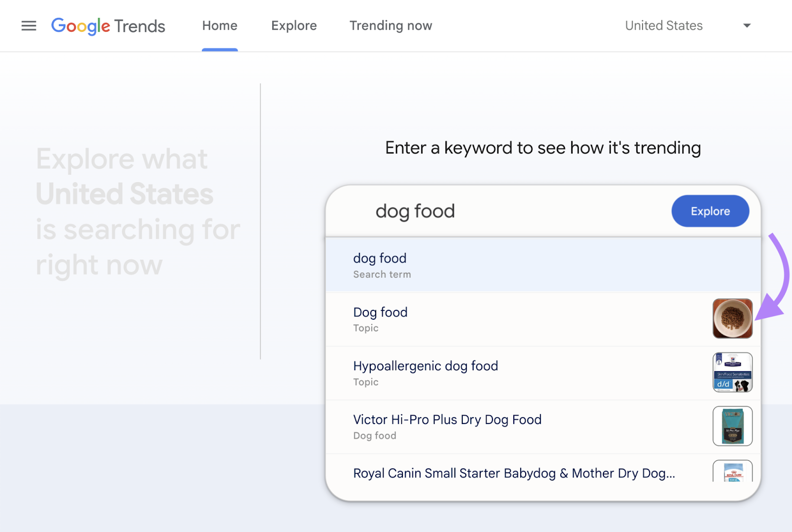This screenshot has height=532, width=792.
Task: Open the United States region dropdown
Action: [664, 26]
